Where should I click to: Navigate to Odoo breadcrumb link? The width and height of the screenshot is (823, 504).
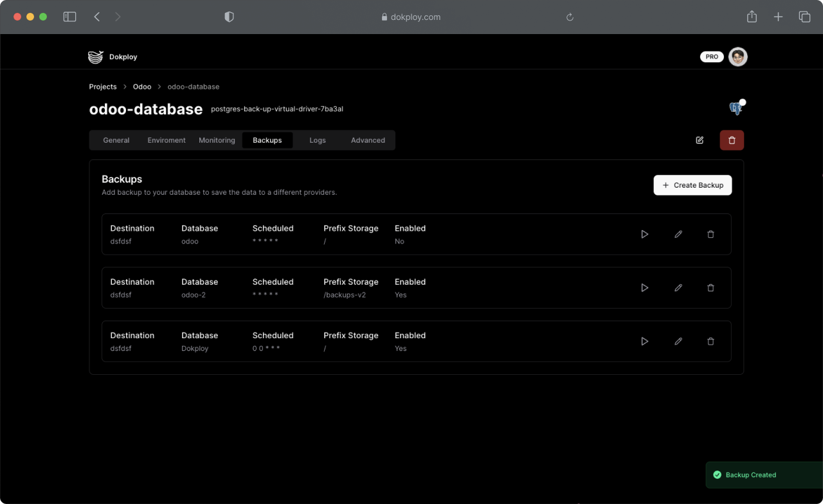click(142, 87)
